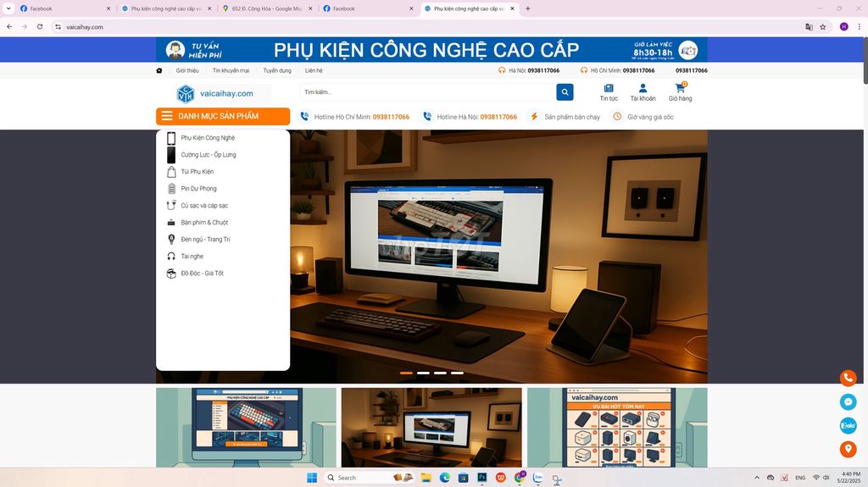Open Zalo app from taskbar

(538, 478)
